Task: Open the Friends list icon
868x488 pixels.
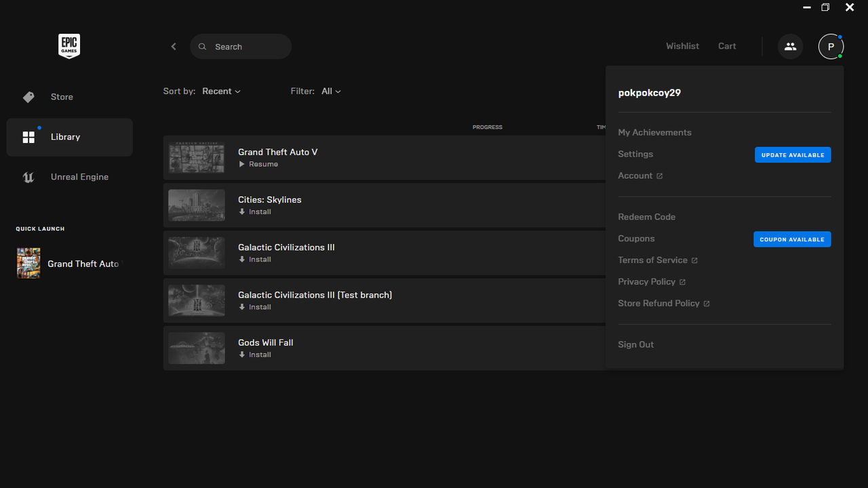Action: pos(790,47)
